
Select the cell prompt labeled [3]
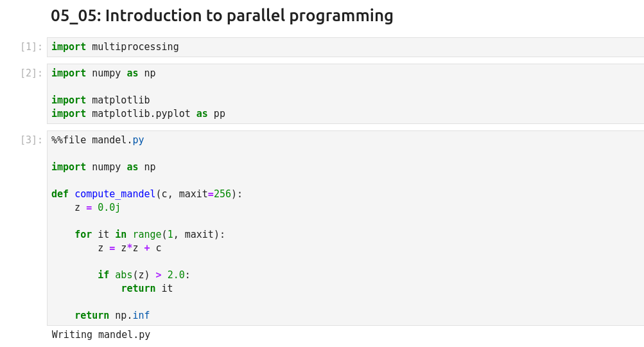[x=31, y=140]
